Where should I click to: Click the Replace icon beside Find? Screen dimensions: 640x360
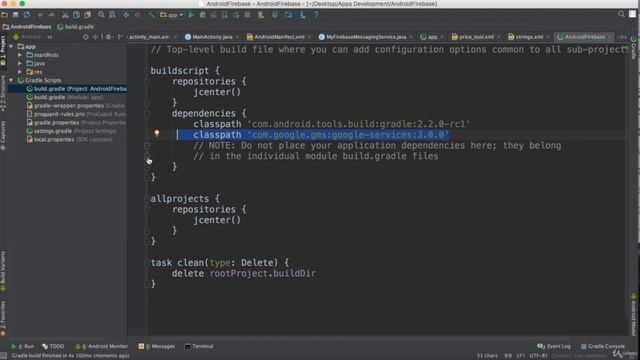[112, 15]
